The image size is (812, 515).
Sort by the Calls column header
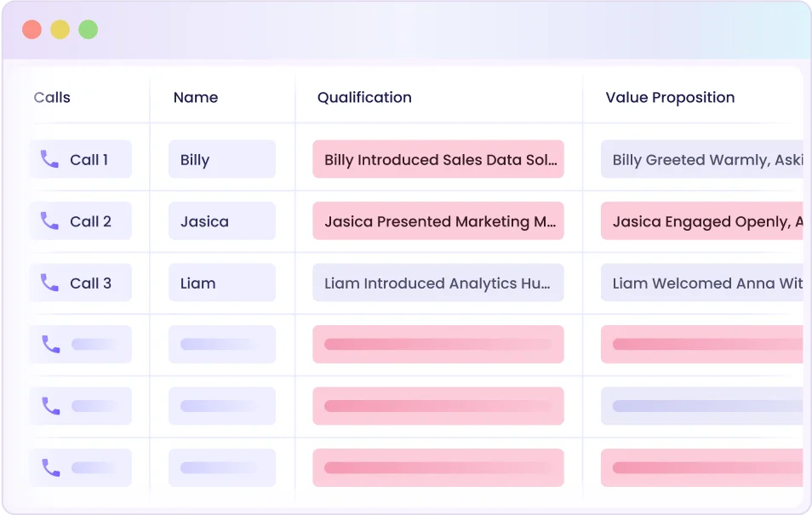[52, 98]
